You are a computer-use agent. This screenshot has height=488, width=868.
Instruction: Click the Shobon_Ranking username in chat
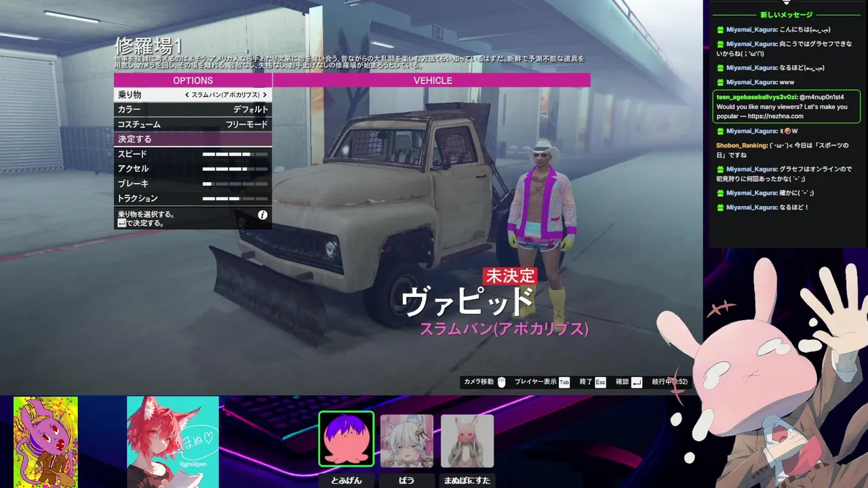[x=742, y=145]
